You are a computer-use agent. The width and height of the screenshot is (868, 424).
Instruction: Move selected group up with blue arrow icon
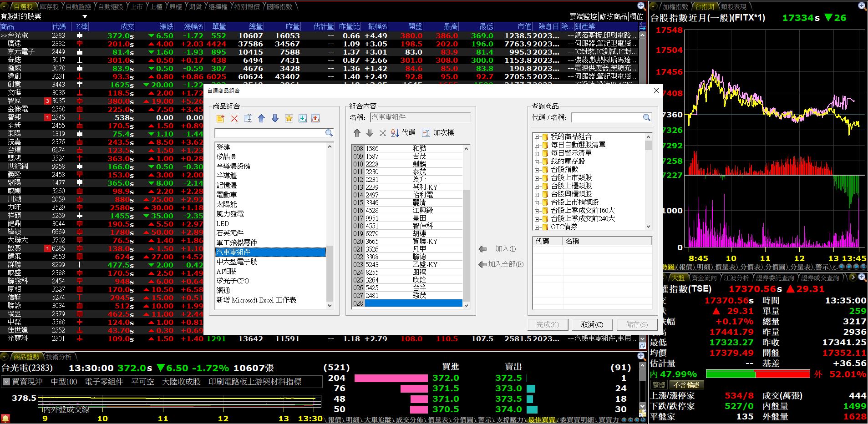pyautogui.click(x=261, y=118)
